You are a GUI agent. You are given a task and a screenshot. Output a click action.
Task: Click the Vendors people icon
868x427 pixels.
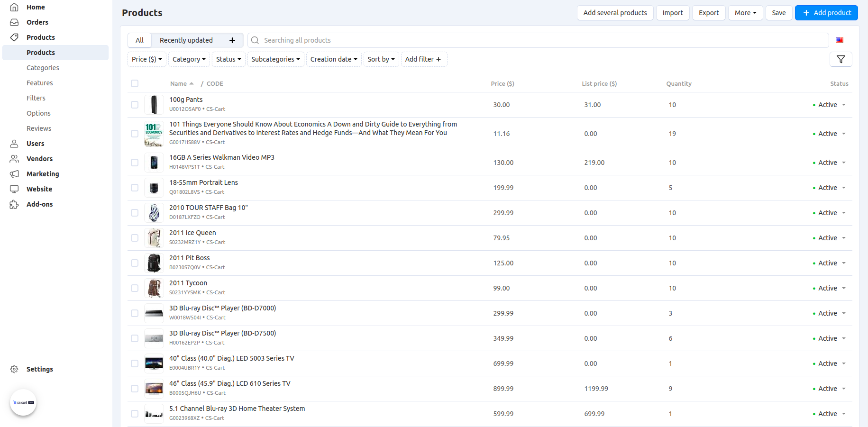(x=14, y=159)
